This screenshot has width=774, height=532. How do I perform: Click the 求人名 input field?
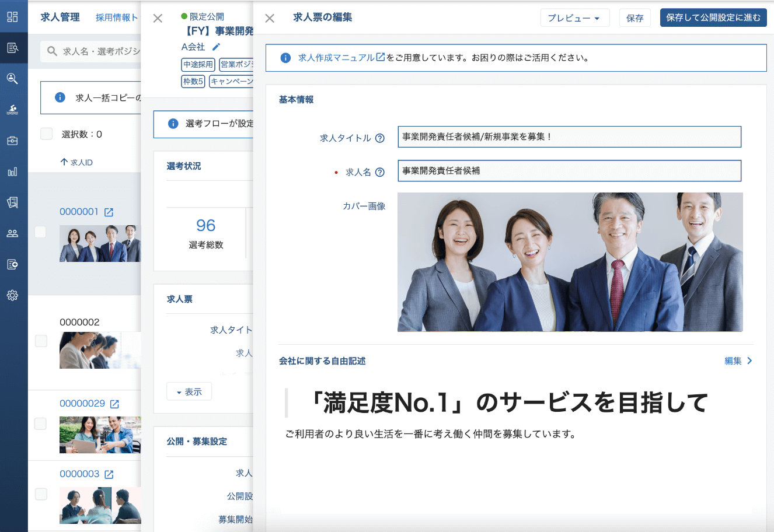569,171
